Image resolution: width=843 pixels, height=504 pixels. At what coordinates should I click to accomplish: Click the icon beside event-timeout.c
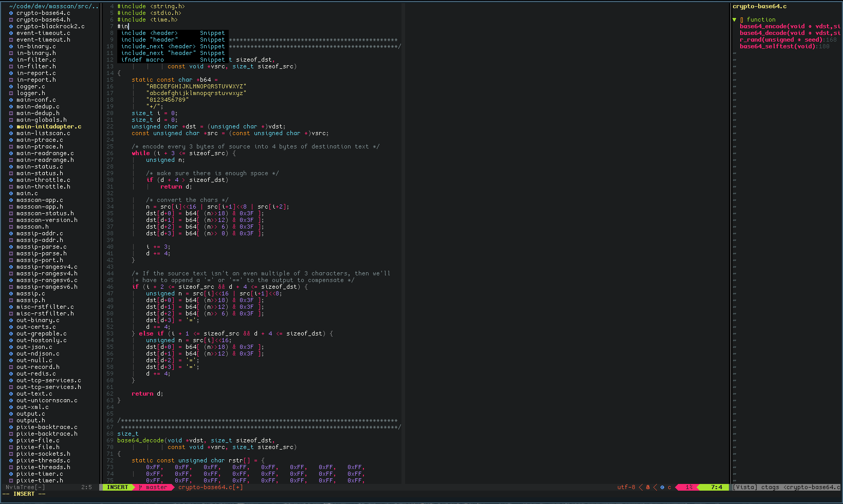11,33
